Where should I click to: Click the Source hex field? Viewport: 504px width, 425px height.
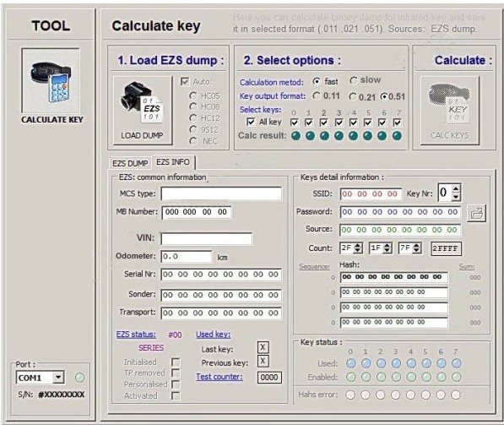tap(400, 230)
